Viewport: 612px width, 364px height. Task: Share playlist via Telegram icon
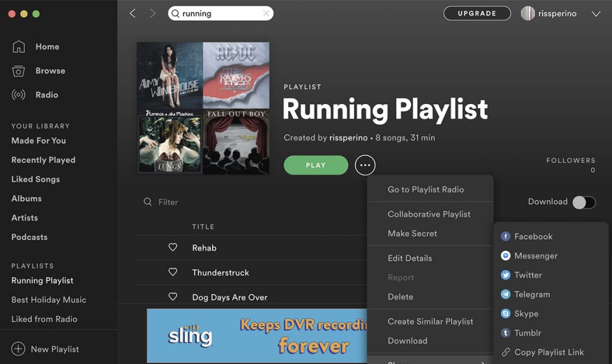[x=506, y=294]
